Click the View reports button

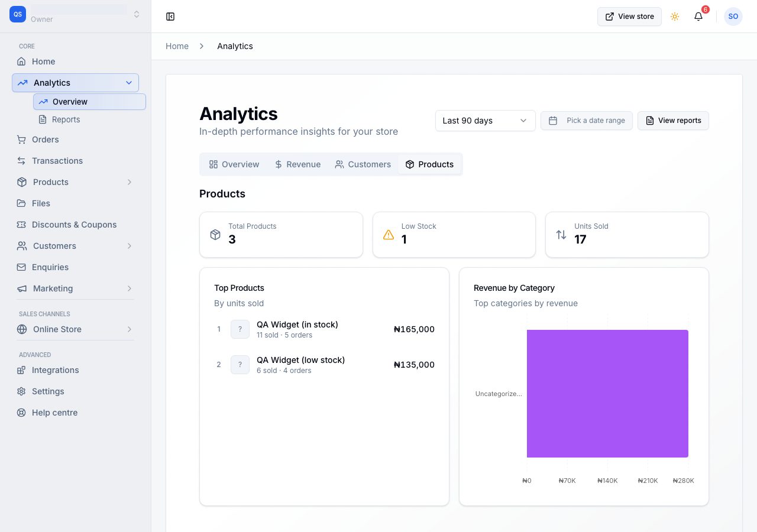(x=673, y=121)
